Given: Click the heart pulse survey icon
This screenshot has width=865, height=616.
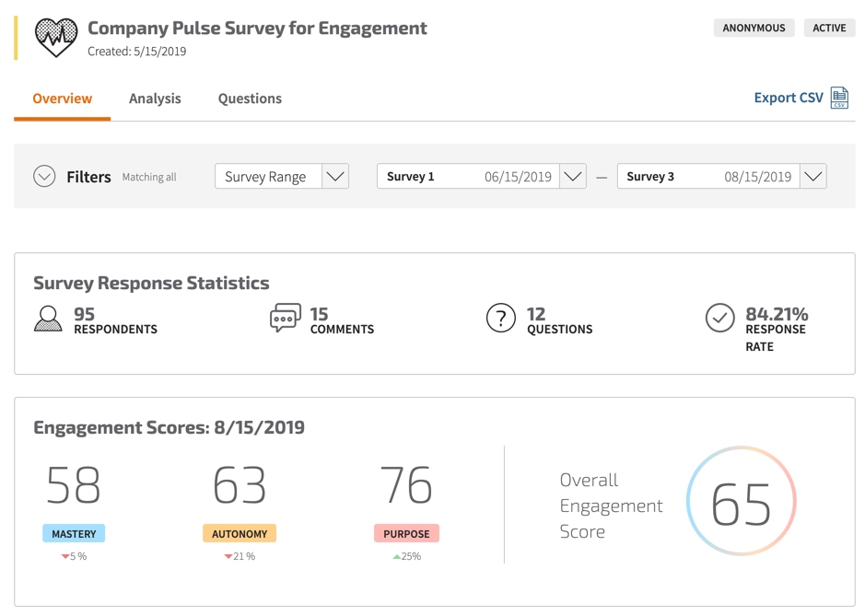Looking at the screenshot, I should tap(56, 38).
